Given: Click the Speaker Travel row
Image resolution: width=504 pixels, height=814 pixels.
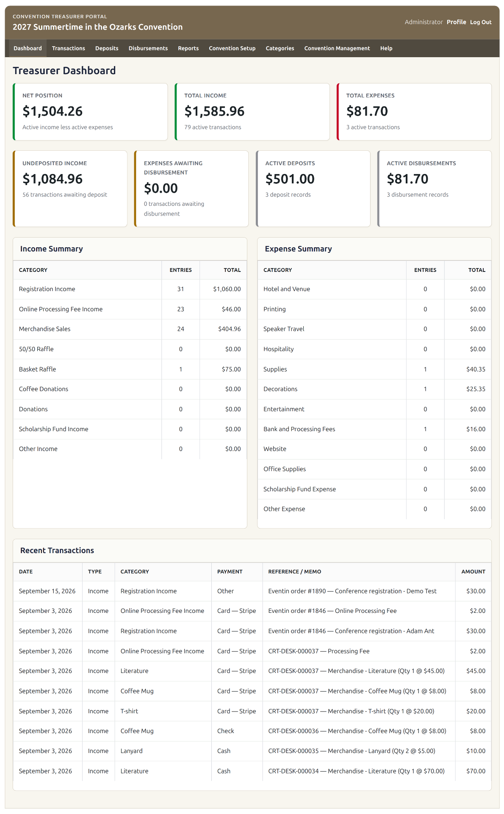Looking at the screenshot, I should point(374,329).
